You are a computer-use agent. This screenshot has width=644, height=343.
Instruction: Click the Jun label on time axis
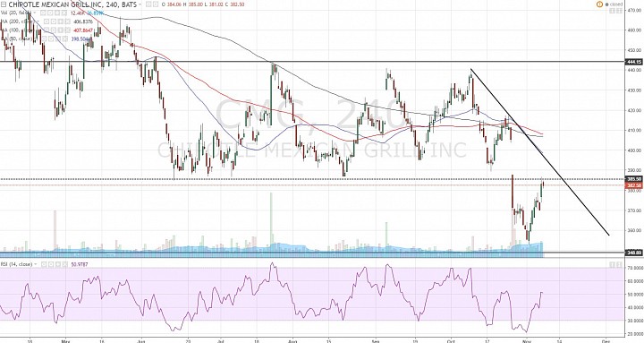(141, 341)
